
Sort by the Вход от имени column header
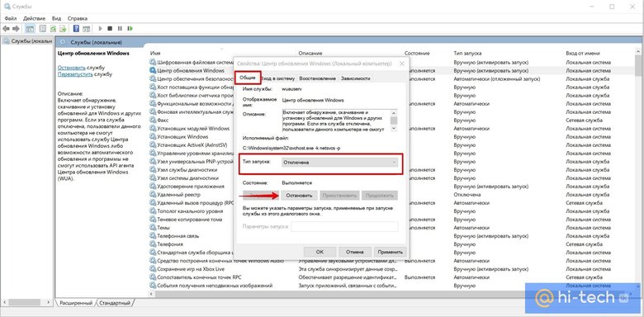pyautogui.click(x=582, y=54)
